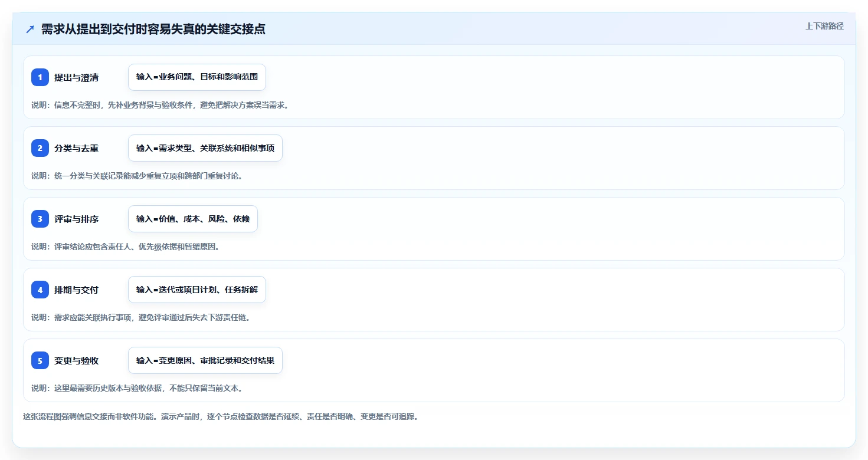
Task: Click the input chip 业务问题、目标和影响范围
Action: (x=197, y=77)
